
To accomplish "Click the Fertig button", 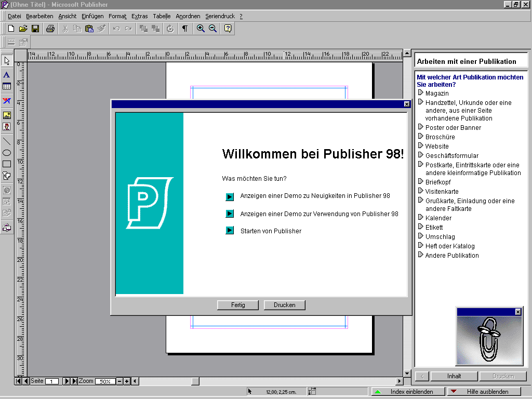I will (237, 305).
